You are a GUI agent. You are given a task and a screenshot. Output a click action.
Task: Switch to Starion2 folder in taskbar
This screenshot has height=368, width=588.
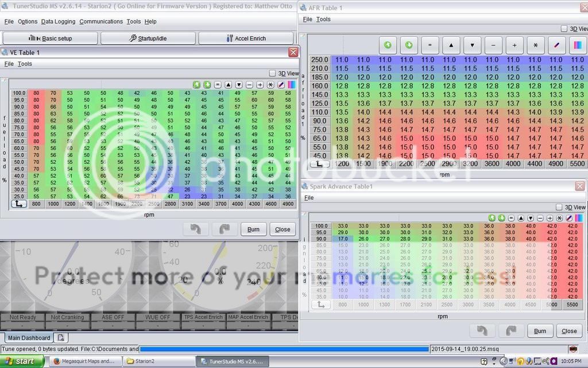tap(159, 361)
